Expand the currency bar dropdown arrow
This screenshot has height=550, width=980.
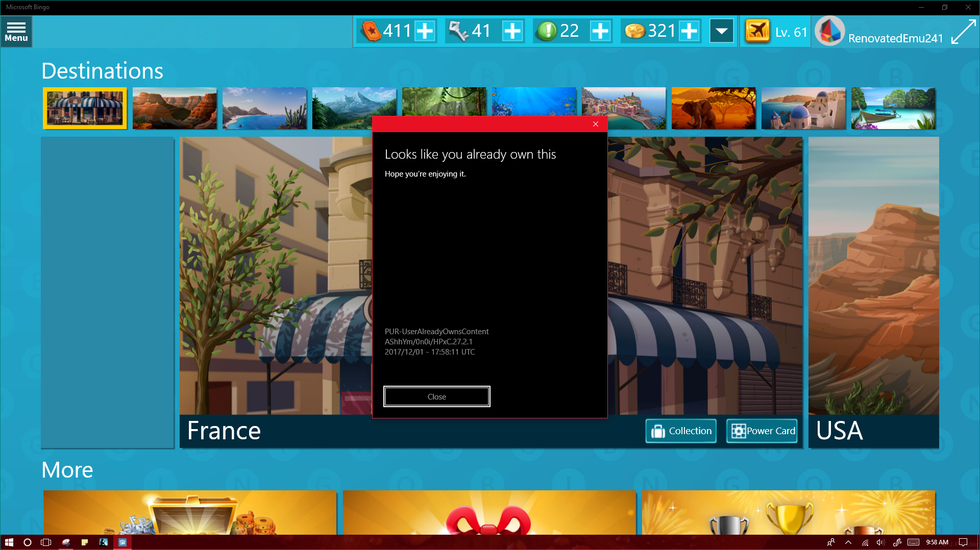(722, 31)
